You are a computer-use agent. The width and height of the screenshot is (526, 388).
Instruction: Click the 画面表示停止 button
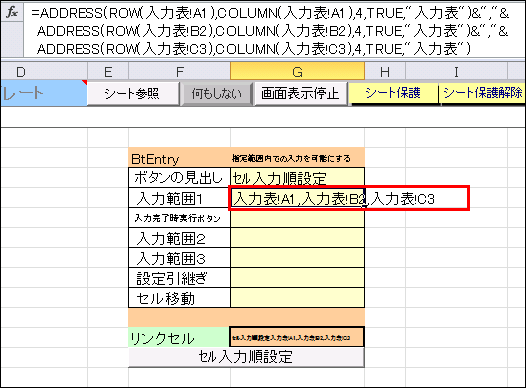(300, 93)
